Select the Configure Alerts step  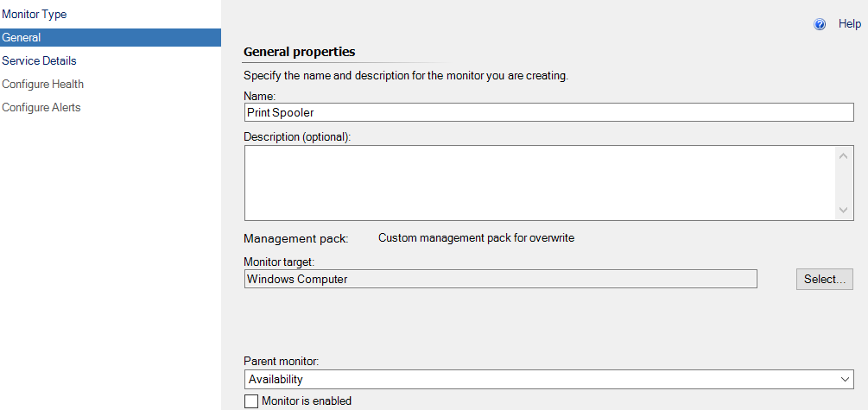coord(41,107)
